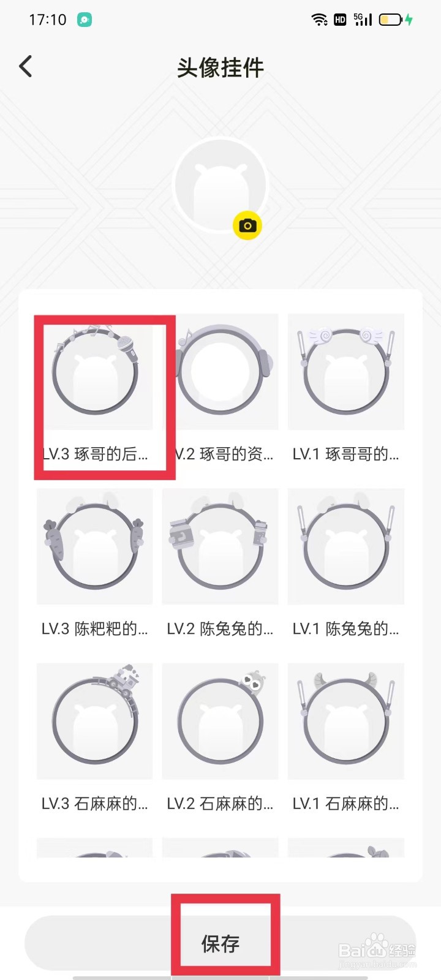Image resolution: width=441 pixels, height=980 pixels.
Task: Tap the battery charging status icon
Action: [396, 20]
